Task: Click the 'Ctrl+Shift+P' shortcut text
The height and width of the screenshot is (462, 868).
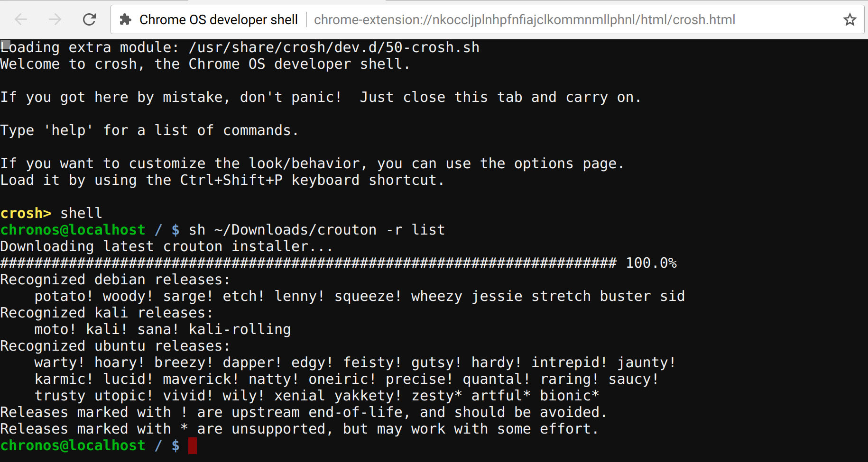Action: [231, 180]
